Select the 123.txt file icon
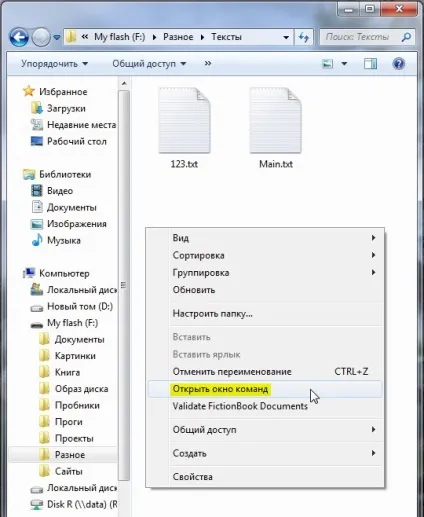424x517 pixels. 184,120
